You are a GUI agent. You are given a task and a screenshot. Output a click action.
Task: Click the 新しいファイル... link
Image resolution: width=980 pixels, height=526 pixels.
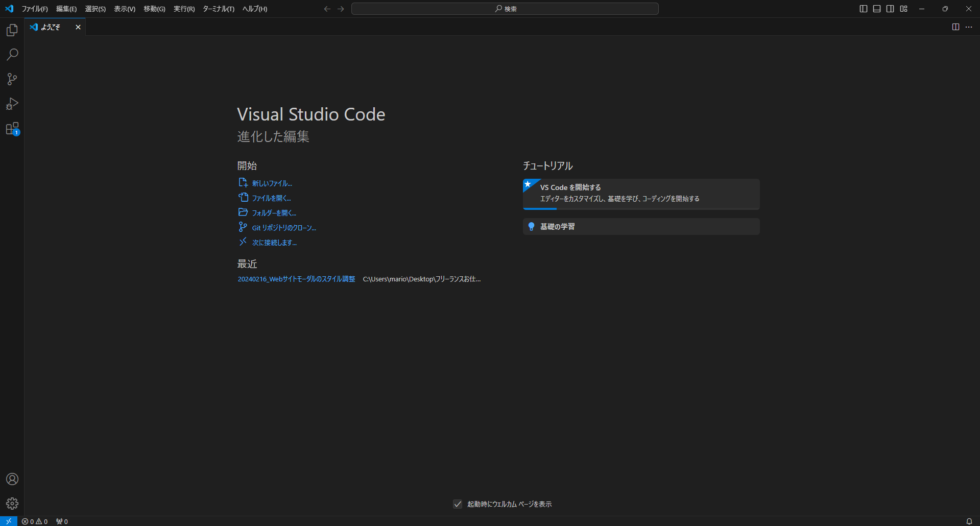(x=272, y=183)
